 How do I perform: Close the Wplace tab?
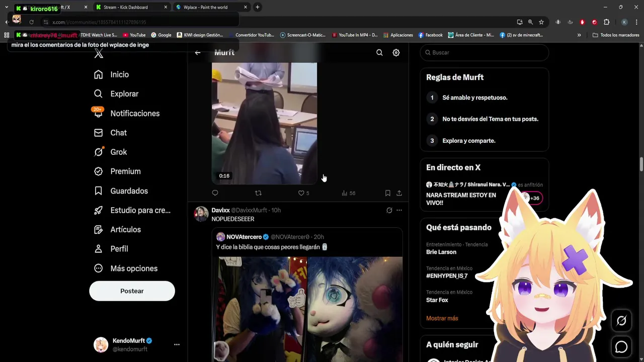[246, 7]
